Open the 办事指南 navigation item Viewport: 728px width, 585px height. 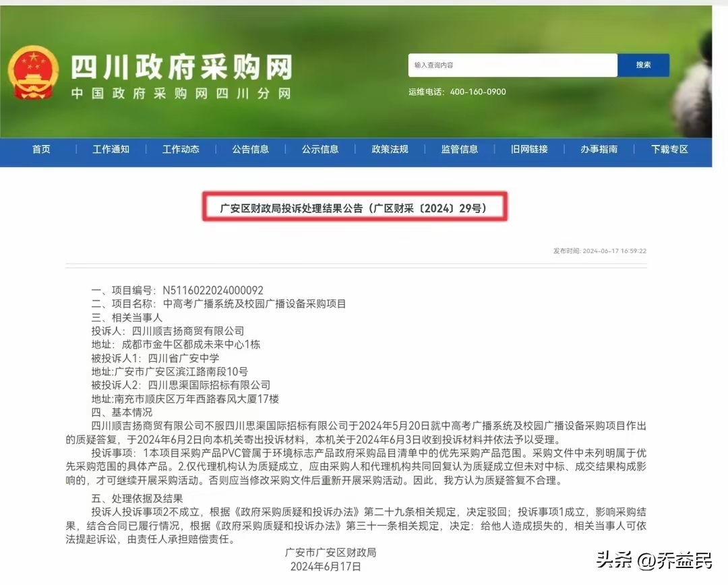[x=599, y=150]
